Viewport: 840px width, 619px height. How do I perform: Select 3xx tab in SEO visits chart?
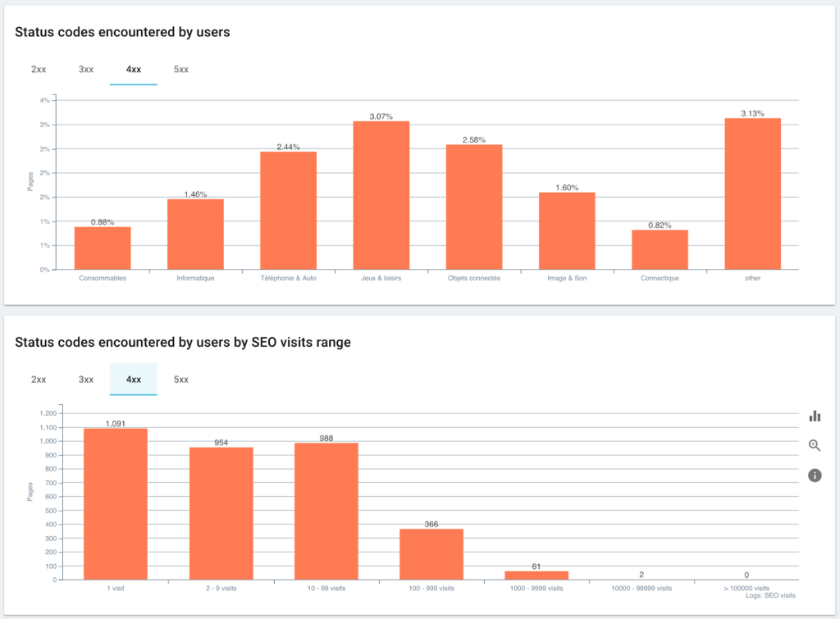86,380
